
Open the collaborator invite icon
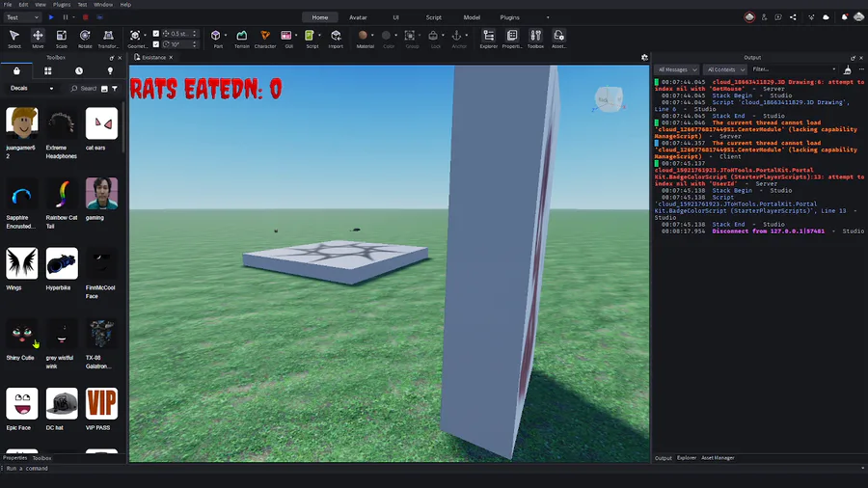point(764,17)
